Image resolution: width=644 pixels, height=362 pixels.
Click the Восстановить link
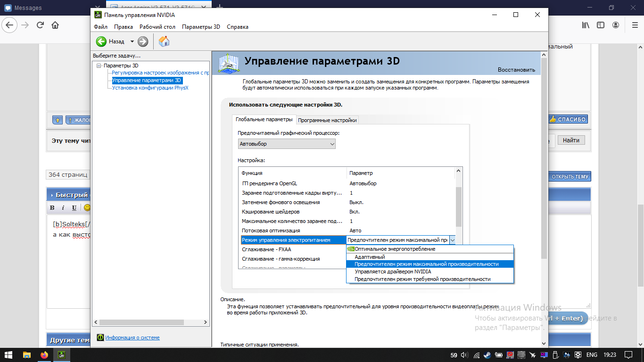(516, 70)
